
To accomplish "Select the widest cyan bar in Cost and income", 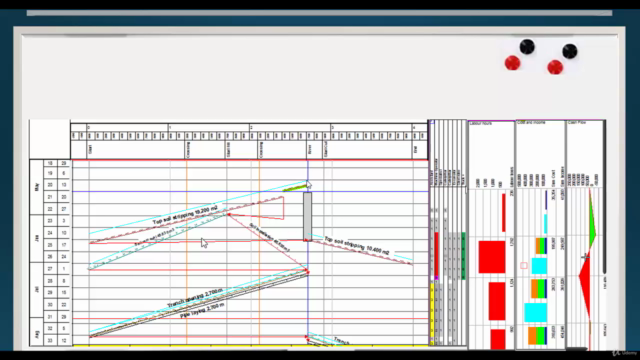I will point(536,313).
